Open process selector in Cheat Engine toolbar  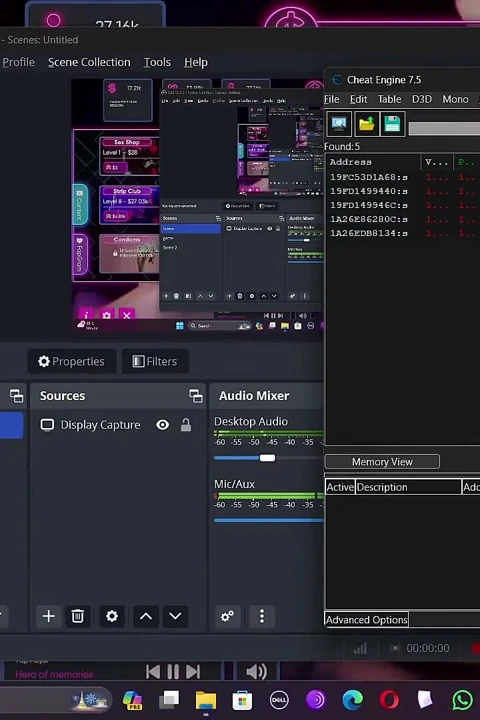pyautogui.click(x=339, y=124)
